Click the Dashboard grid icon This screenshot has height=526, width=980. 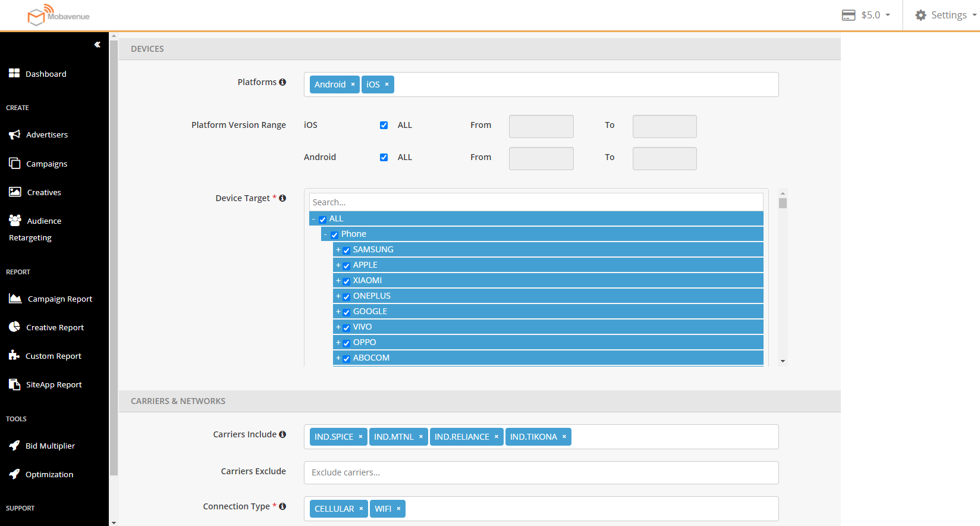coord(14,73)
